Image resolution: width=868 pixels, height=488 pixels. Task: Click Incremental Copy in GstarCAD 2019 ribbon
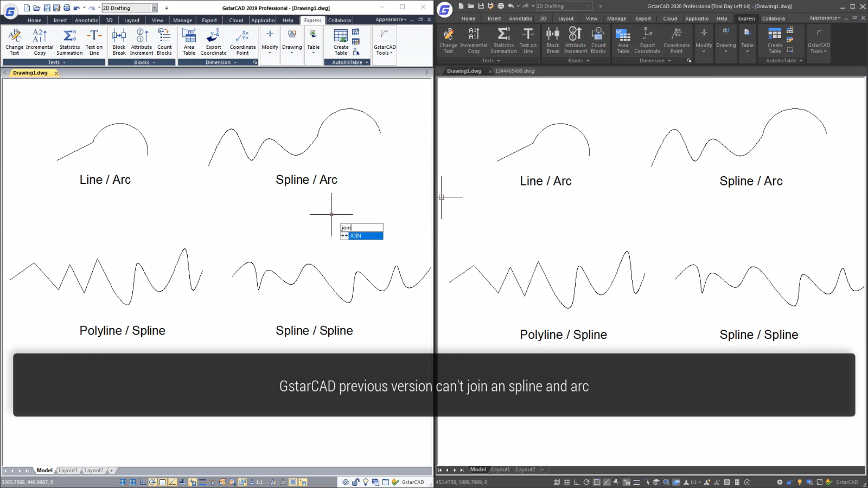coord(40,42)
